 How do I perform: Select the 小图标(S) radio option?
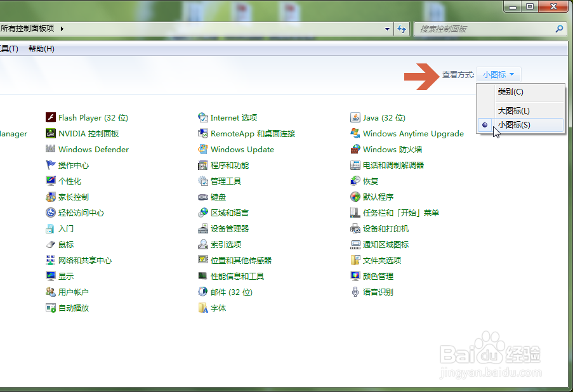(520, 125)
